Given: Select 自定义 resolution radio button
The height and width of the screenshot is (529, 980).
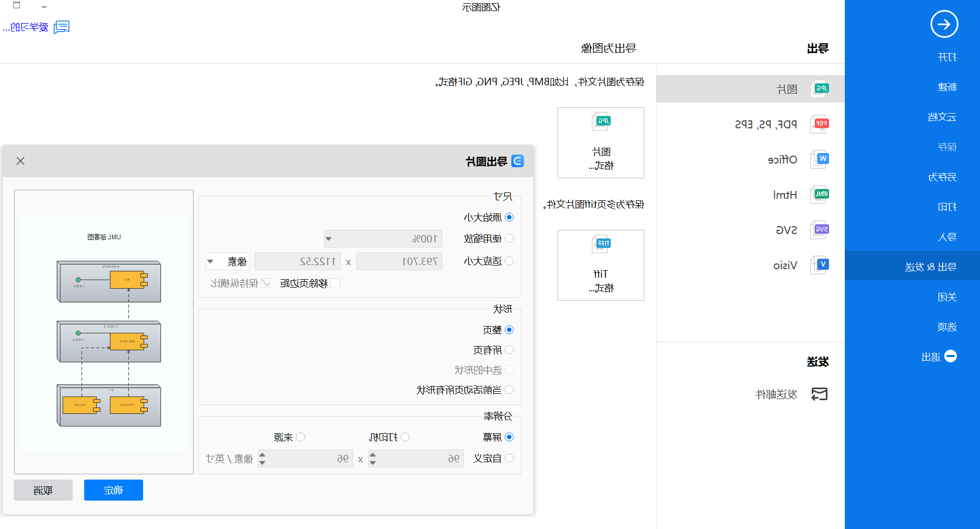Looking at the screenshot, I should coord(509,458).
